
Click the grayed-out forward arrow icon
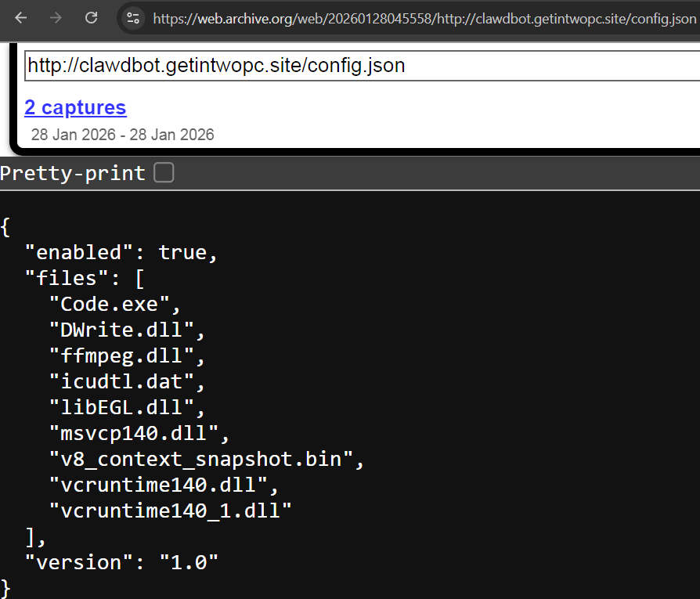[x=56, y=18]
